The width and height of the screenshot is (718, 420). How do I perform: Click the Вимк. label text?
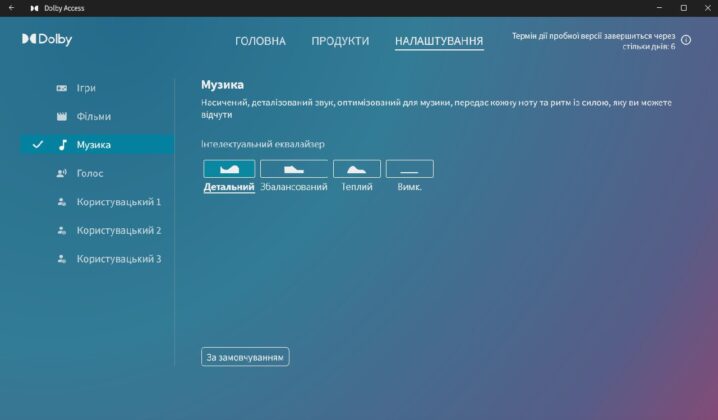[409, 187]
